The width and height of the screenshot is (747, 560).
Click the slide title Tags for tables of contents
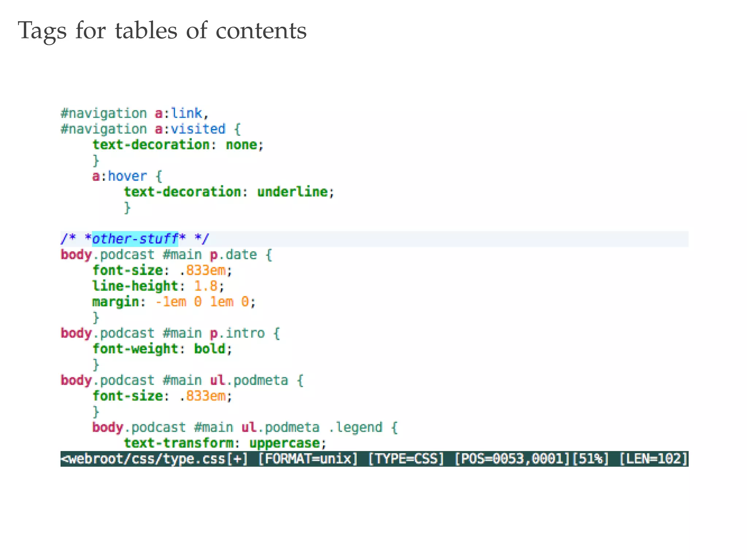162,30
